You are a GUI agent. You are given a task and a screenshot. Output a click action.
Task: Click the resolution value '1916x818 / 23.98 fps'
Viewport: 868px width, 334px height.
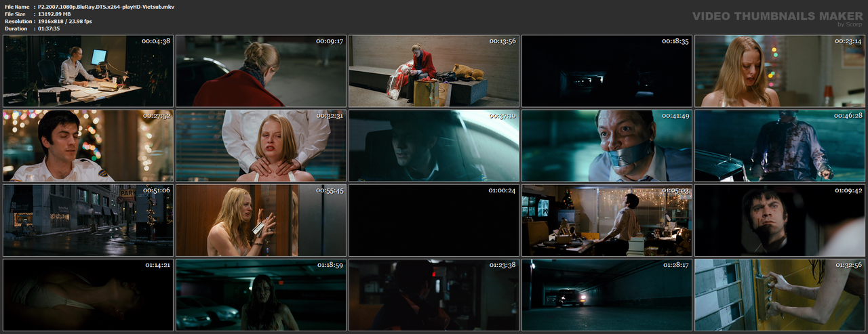click(x=65, y=21)
